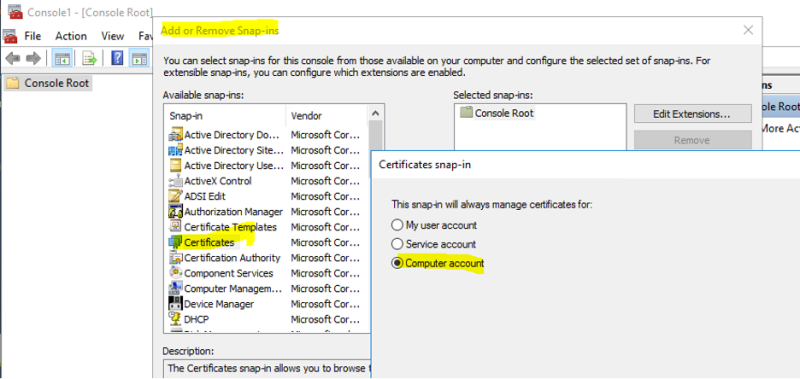Click the MMC document icon beside the File menu

pos(10,36)
